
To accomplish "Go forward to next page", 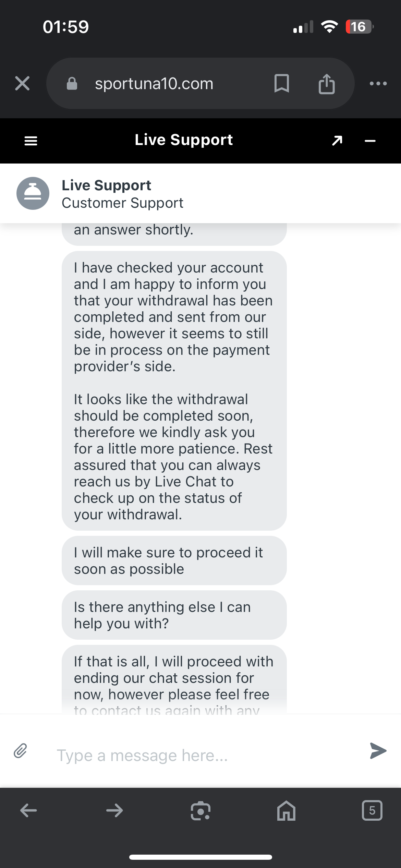I will coord(114,811).
